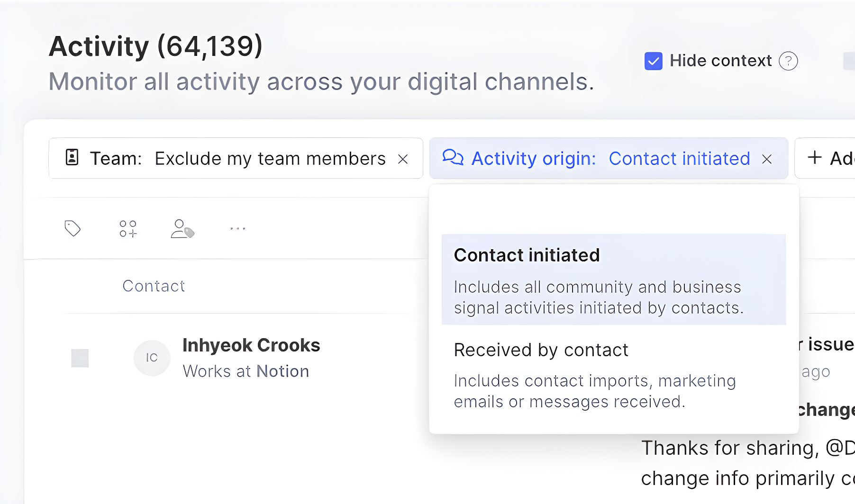
Task: Click the add-to-segment circles icon
Action: [x=128, y=228]
